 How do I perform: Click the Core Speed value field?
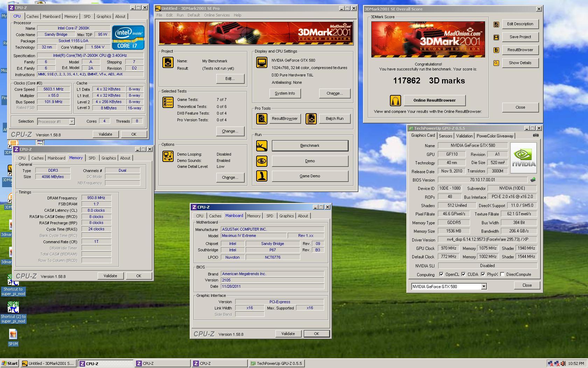[53, 89]
